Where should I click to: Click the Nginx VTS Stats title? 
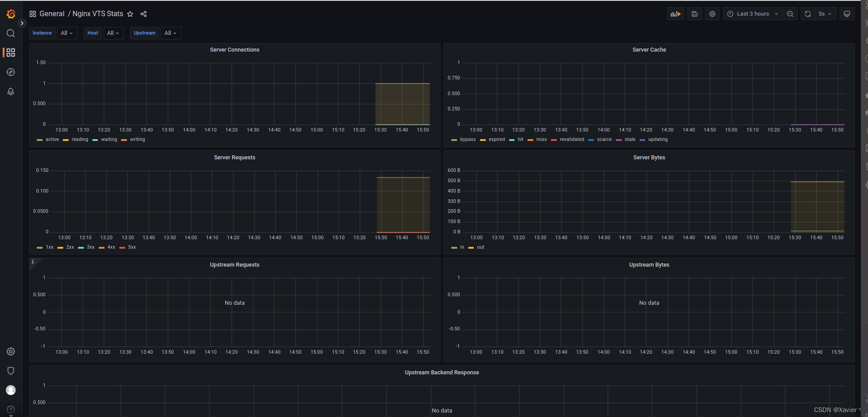click(98, 14)
